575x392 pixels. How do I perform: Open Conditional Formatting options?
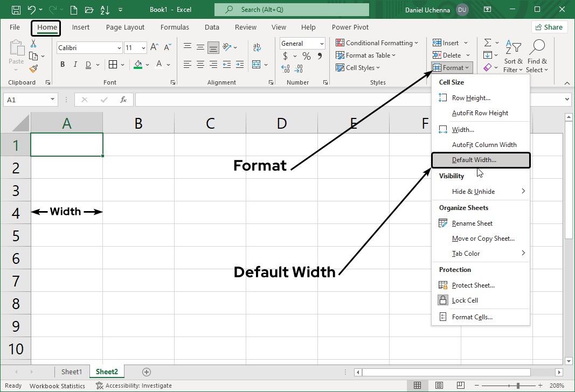coord(377,43)
